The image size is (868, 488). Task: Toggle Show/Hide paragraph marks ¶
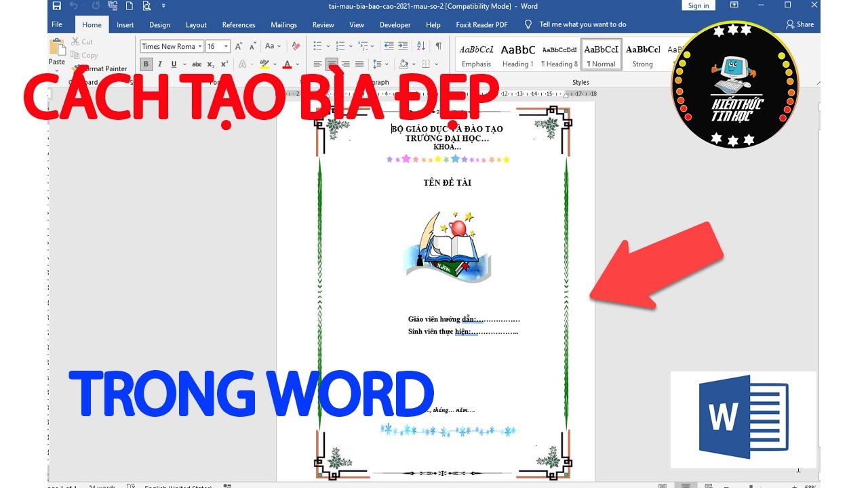[438, 46]
